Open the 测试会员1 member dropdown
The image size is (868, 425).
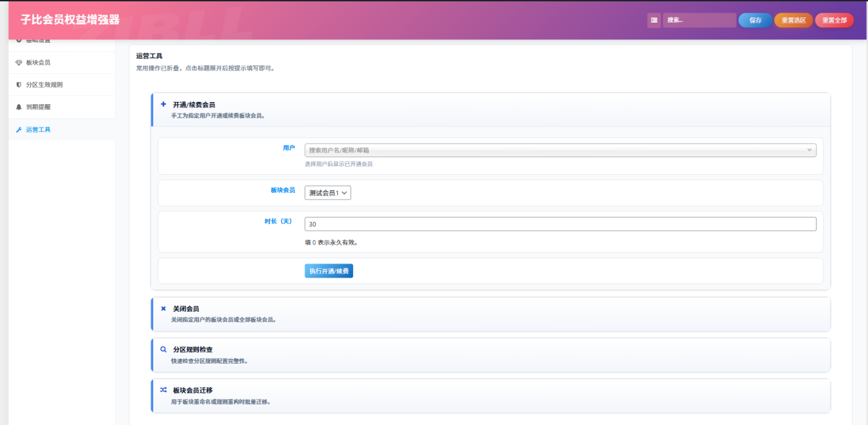click(327, 193)
